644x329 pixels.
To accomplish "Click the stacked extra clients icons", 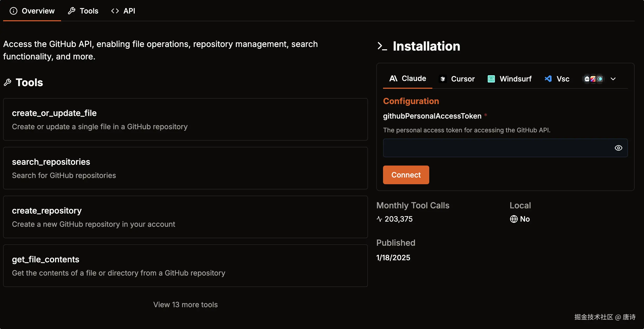I will point(593,79).
